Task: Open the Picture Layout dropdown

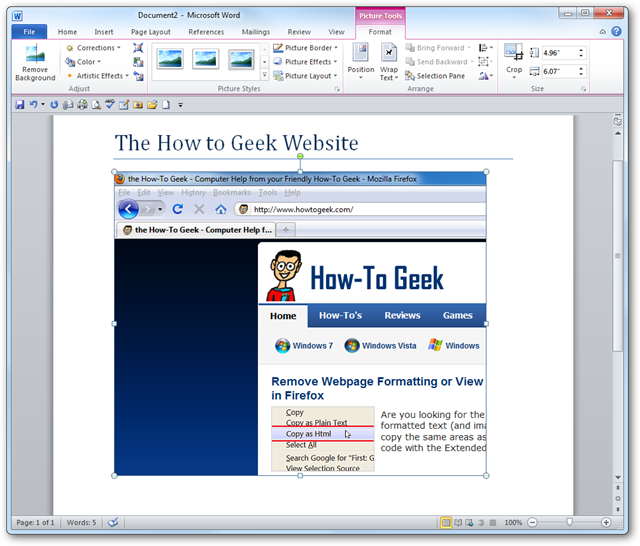Action: [306, 76]
